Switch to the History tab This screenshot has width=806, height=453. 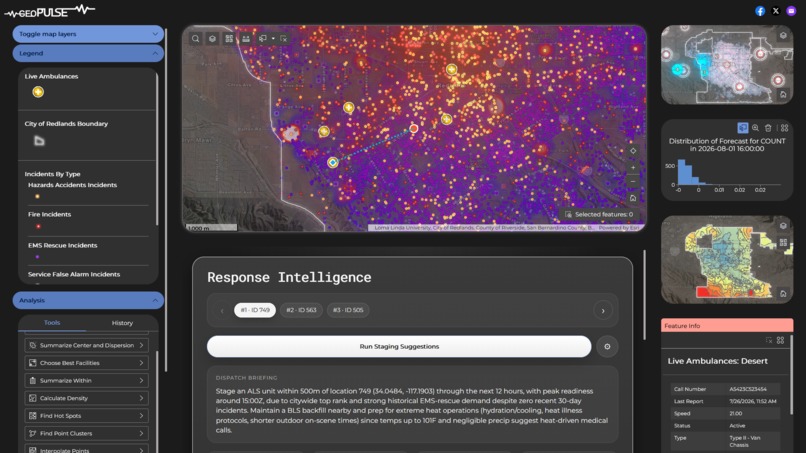(x=122, y=323)
